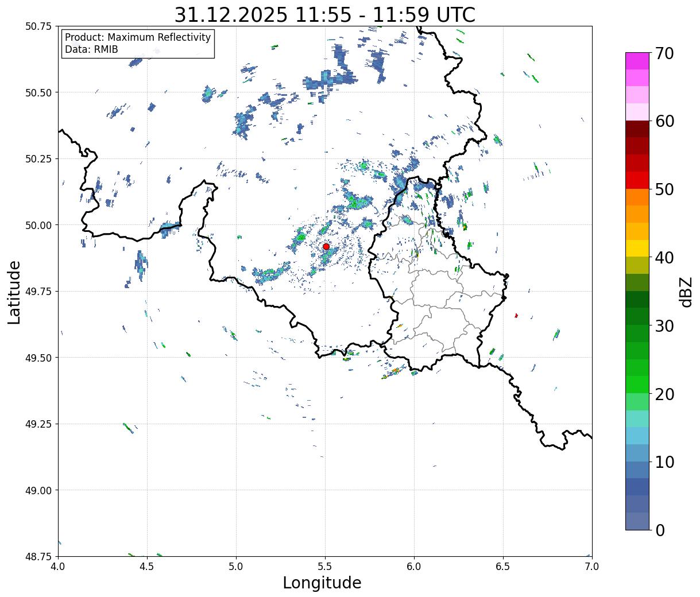Click the magenta top colorbar segment
Screen dimensions: 700x597
click(637, 61)
